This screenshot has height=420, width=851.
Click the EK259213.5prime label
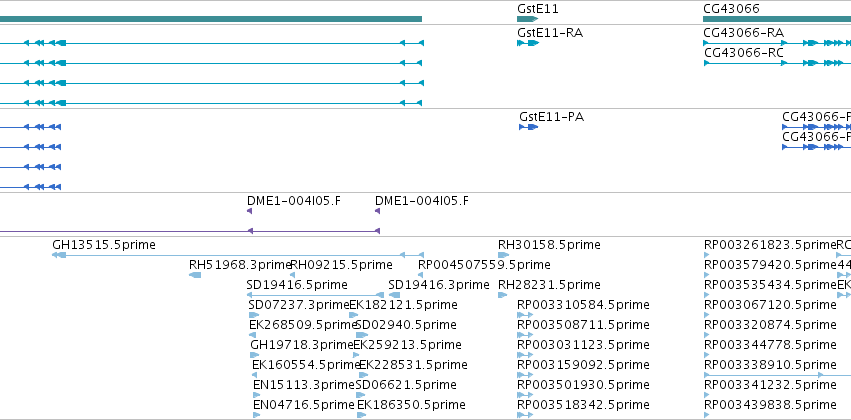coord(408,345)
